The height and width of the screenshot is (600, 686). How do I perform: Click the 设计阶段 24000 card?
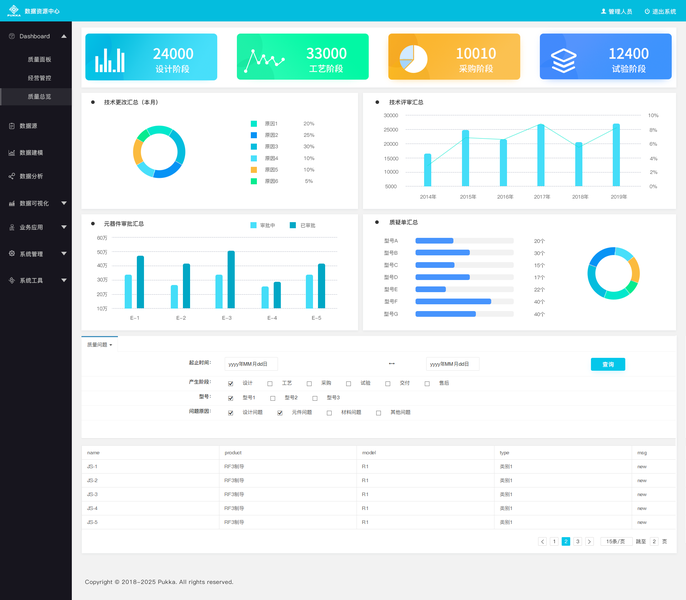coord(151,57)
